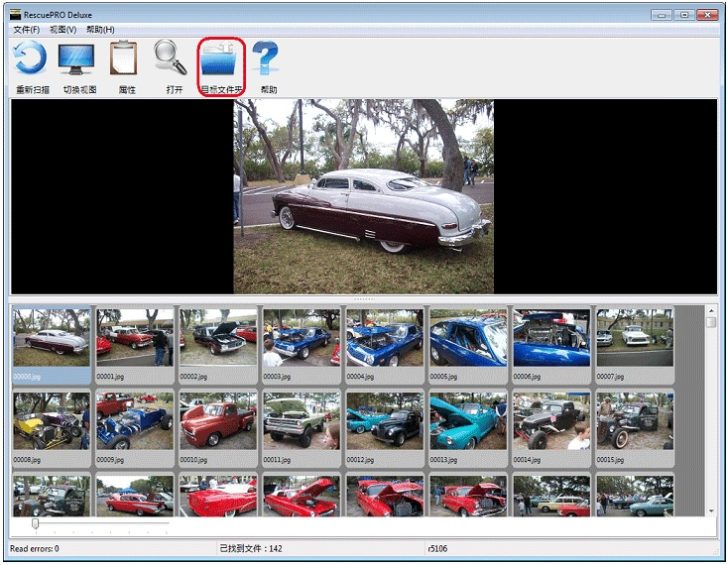
Task: Click the RescuePRO Deluxe title bar app icon
Action: (x=16, y=14)
